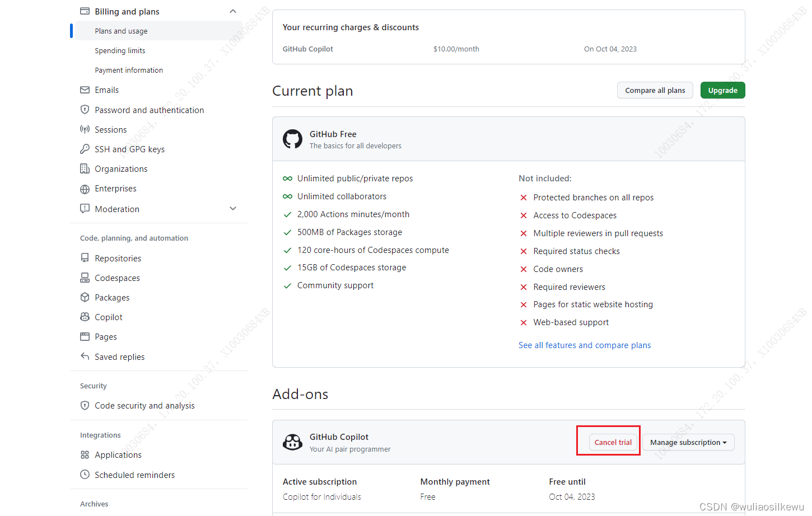The height and width of the screenshot is (516, 812).
Task: Click the Billing and plans credit card icon
Action: 85,11
